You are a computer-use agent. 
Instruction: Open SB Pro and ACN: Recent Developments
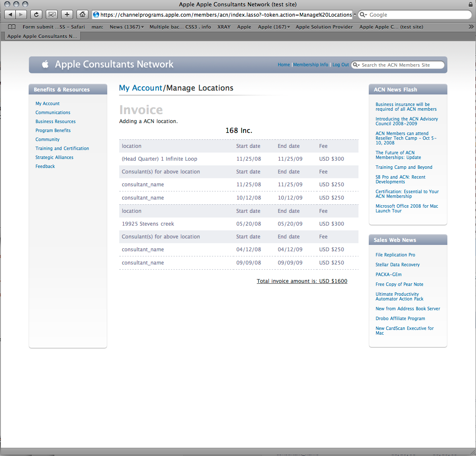(400, 179)
